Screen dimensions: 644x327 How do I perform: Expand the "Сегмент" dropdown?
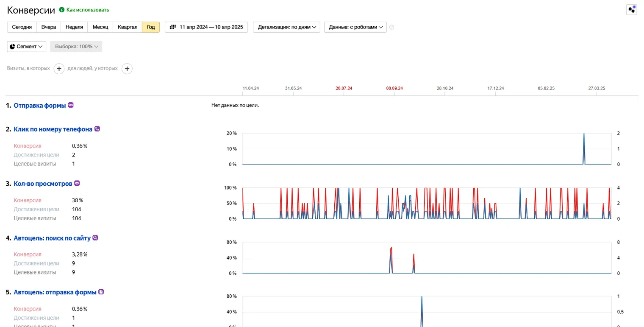click(27, 47)
